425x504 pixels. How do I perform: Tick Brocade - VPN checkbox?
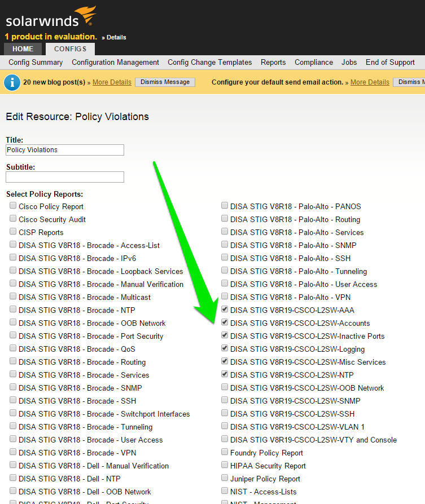[13, 452]
